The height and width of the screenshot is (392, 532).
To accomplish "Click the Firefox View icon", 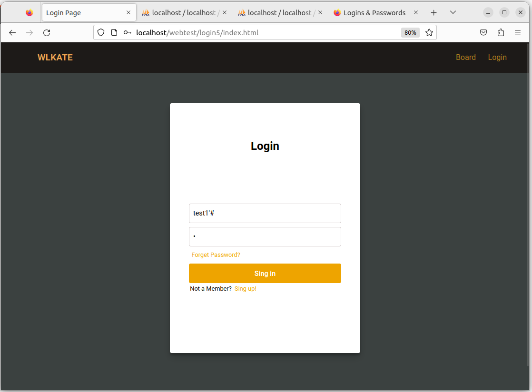I will 30,13.
